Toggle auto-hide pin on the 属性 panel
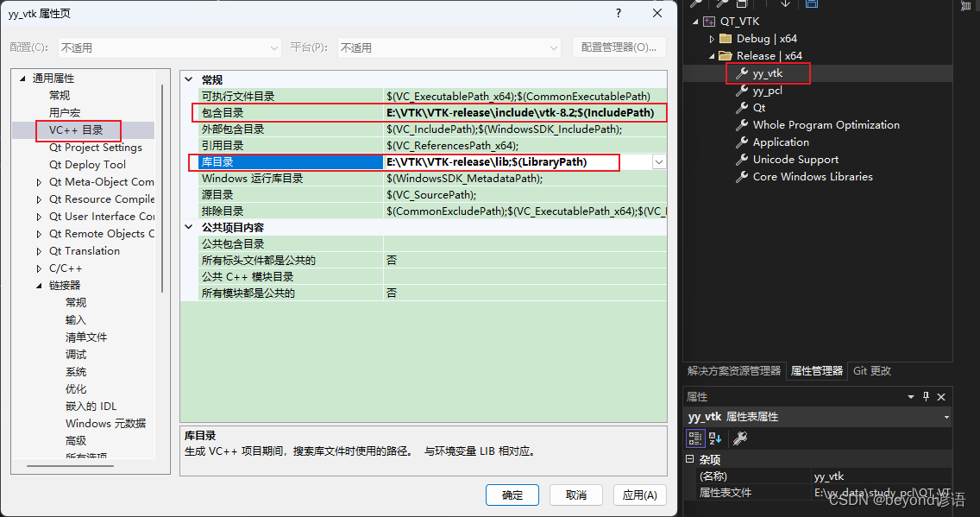Image resolution: width=980 pixels, height=517 pixels. pos(926,396)
